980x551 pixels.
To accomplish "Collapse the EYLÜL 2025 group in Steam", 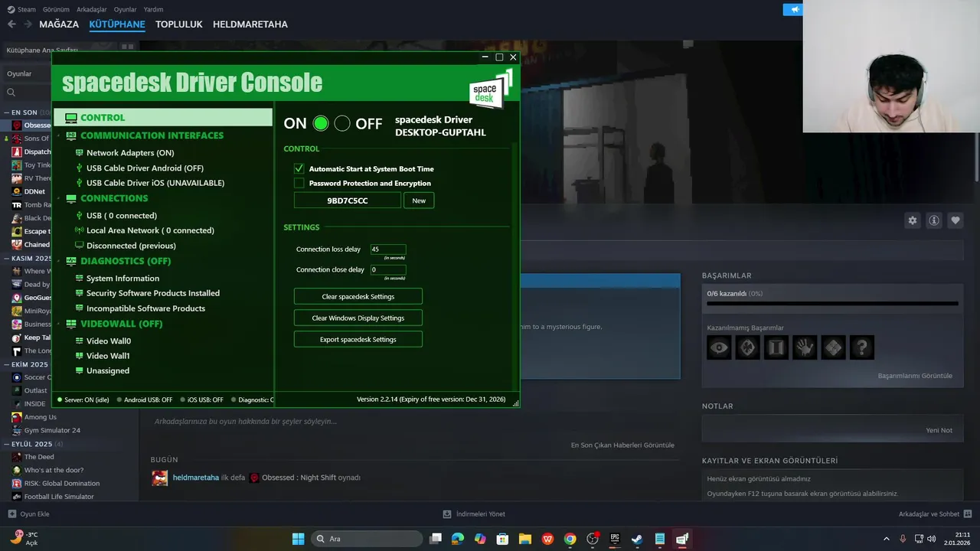I will [x=6, y=444].
